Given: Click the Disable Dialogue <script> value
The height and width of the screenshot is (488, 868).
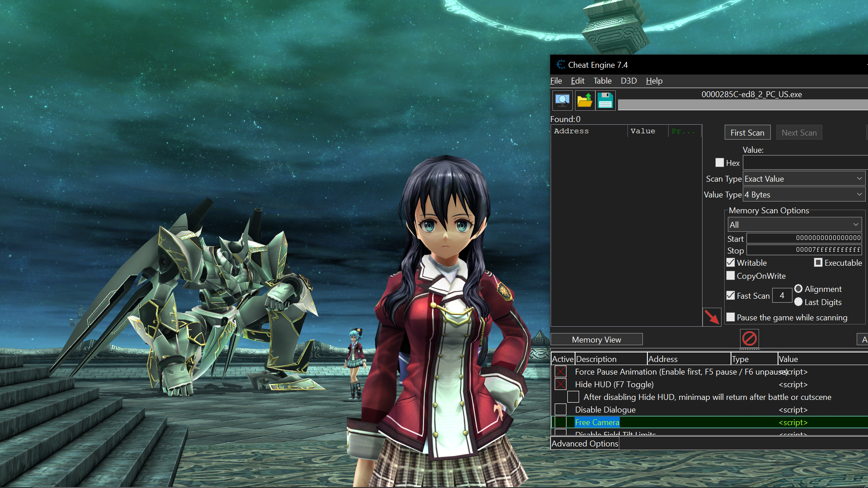Looking at the screenshot, I should click(793, 410).
